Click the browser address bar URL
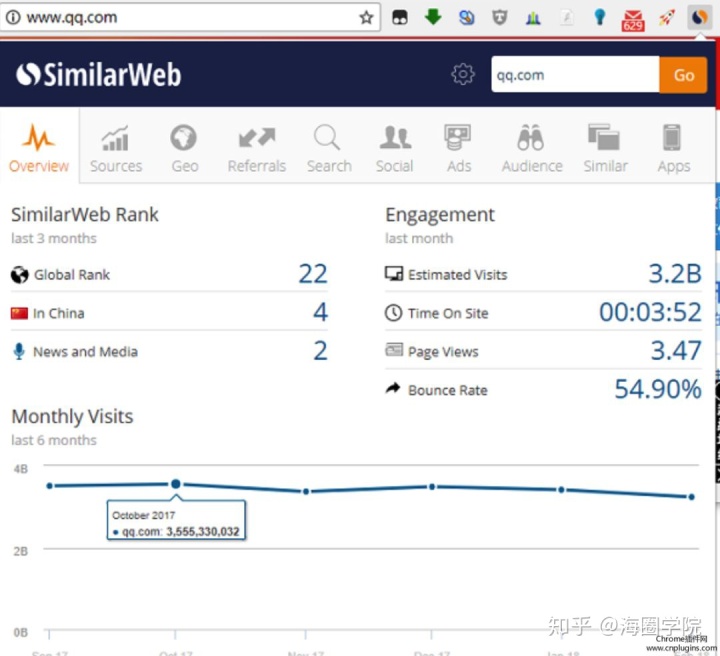The image size is (720, 656). click(72, 17)
